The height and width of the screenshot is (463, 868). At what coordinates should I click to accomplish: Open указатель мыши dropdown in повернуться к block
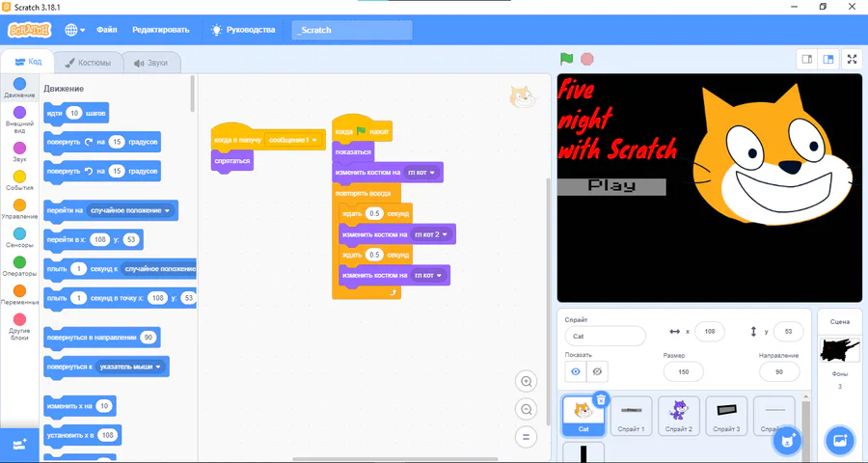point(130,367)
